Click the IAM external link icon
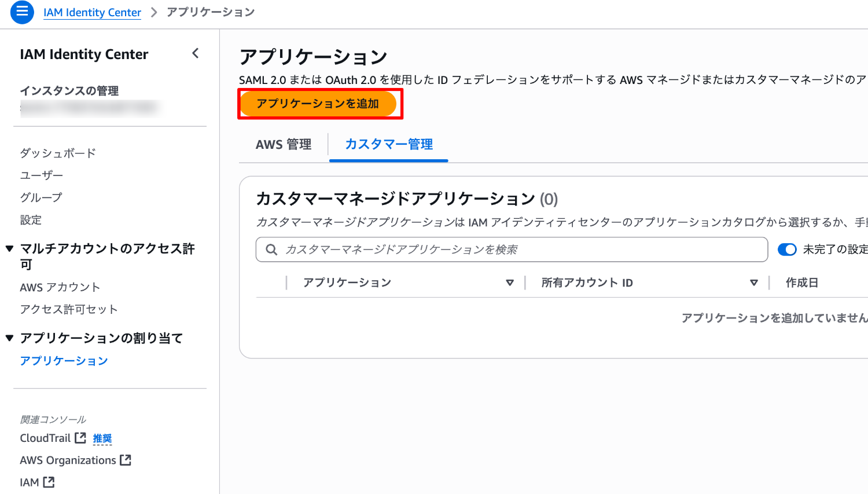 click(49, 482)
